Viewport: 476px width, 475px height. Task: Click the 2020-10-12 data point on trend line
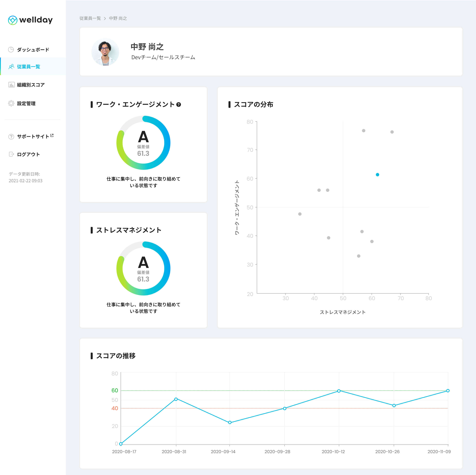click(339, 391)
